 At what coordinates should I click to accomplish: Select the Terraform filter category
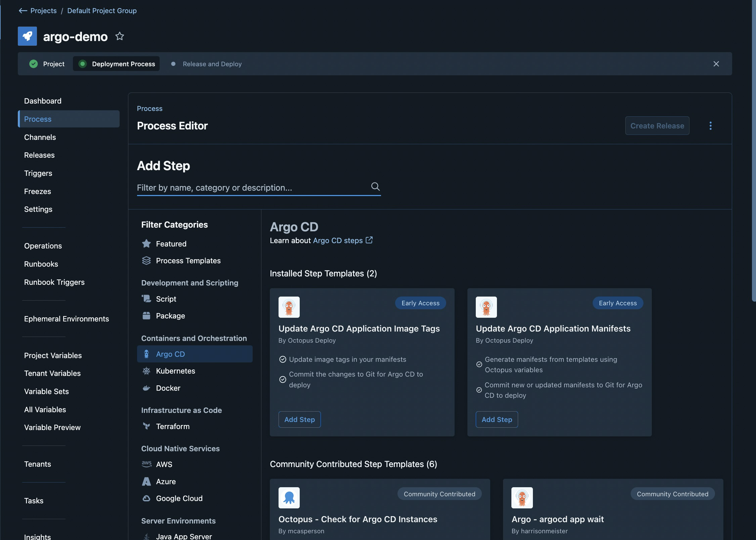click(195, 426)
